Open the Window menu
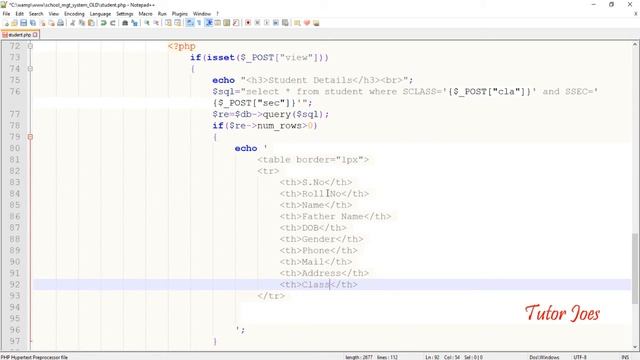The image size is (640, 360). (202, 13)
